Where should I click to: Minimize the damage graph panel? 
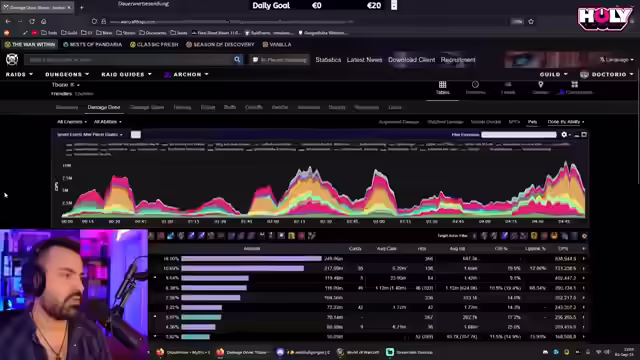coord(577,135)
